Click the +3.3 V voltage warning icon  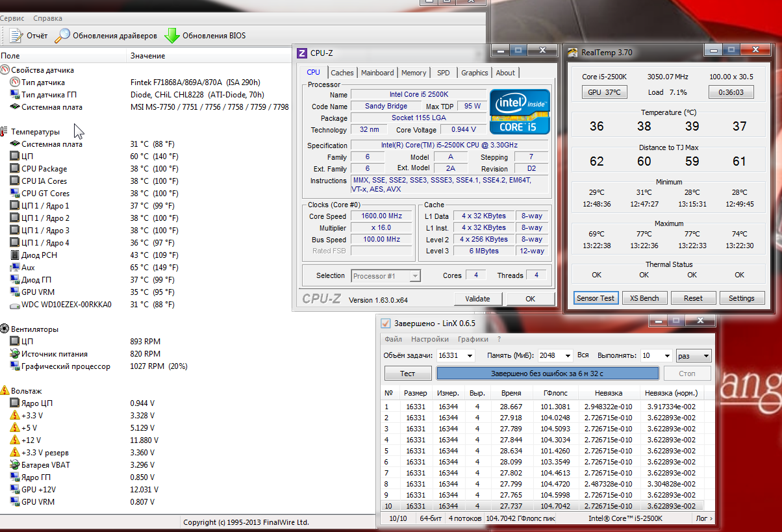tap(15, 416)
